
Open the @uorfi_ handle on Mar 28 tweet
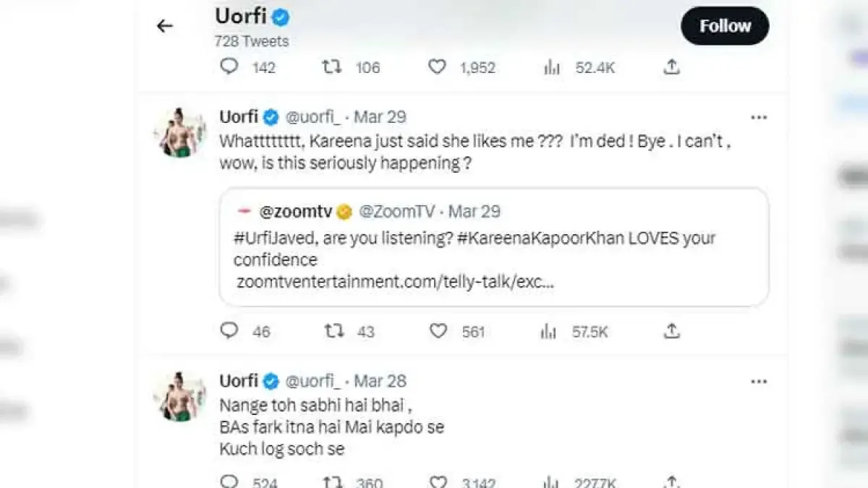(x=313, y=381)
